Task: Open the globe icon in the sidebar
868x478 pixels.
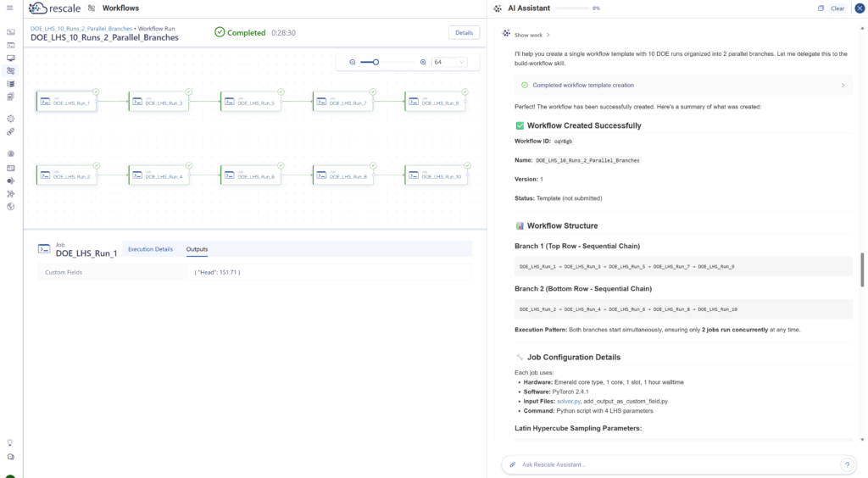Action: [x=10, y=206]
